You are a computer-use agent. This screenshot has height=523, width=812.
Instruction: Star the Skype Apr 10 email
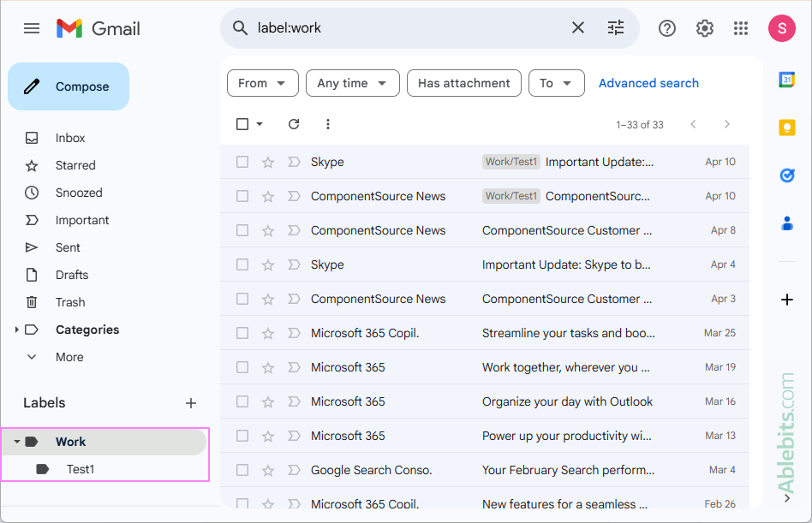[x=268, y=163]
